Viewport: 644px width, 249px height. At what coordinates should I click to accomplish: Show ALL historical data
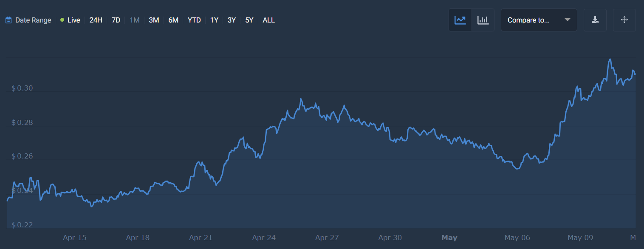[268, 20]
